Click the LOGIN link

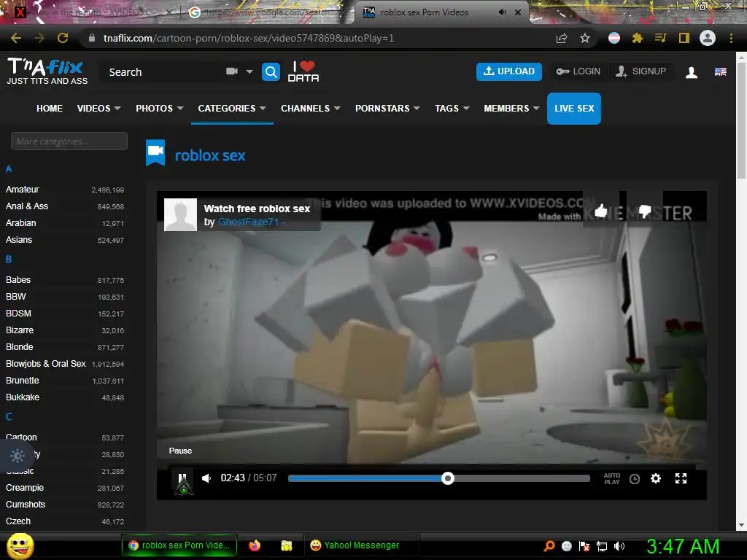[578, 71]
